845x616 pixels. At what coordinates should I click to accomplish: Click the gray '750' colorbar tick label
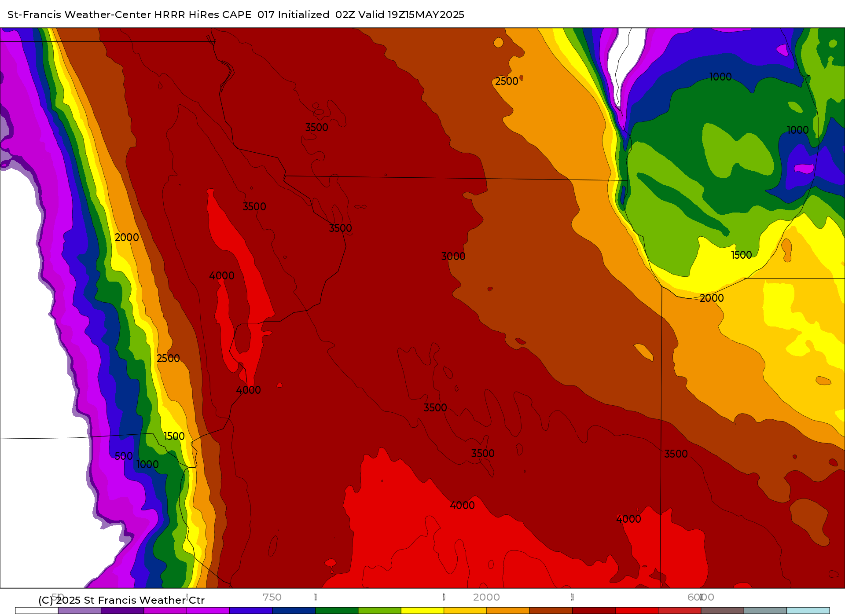point(272,597)
